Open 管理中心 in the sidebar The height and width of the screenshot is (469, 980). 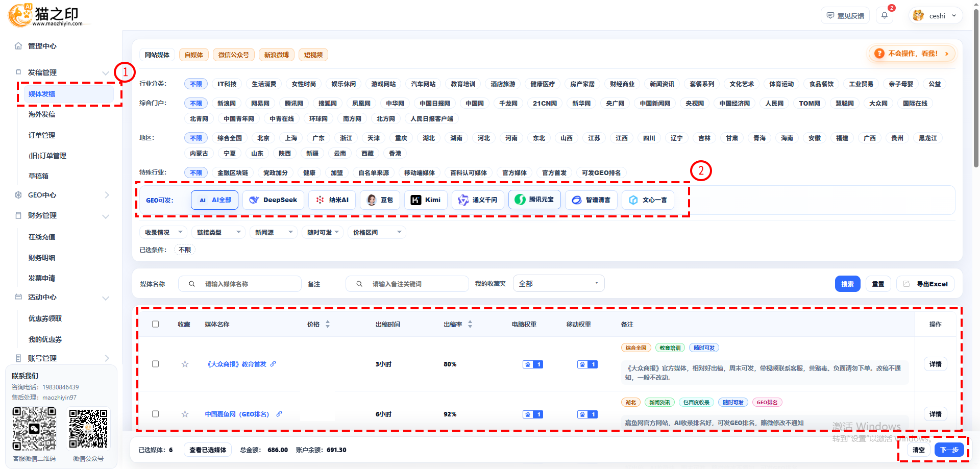[42, 46]
